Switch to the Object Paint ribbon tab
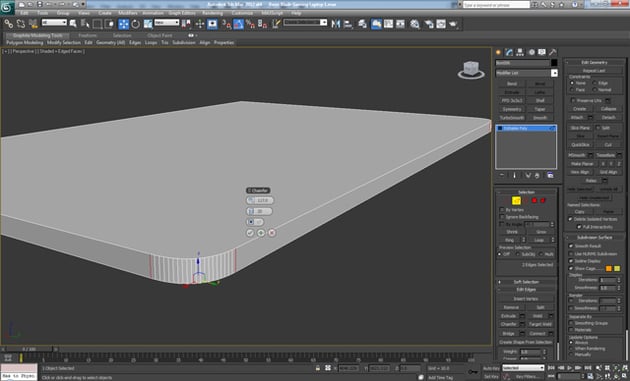 tap(160, 35)
